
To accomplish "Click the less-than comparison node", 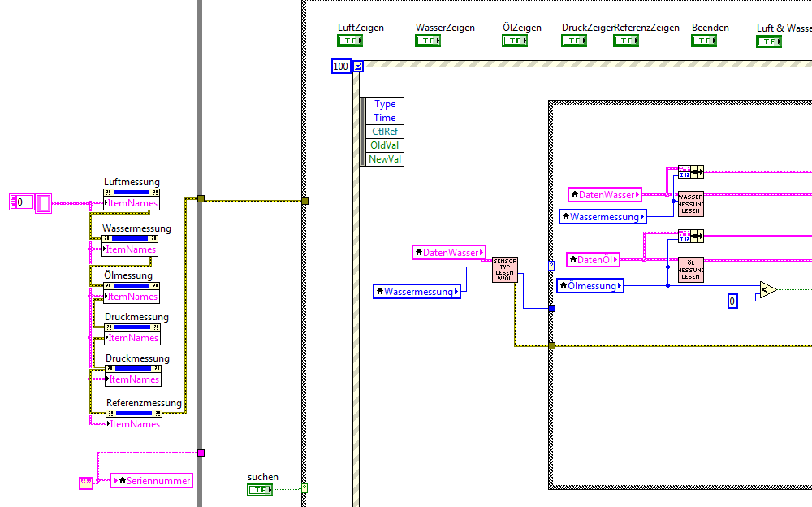I will [768, 290].
